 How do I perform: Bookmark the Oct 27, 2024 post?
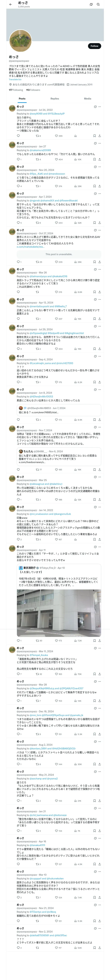pyautogui.click(x=94, y=262)
